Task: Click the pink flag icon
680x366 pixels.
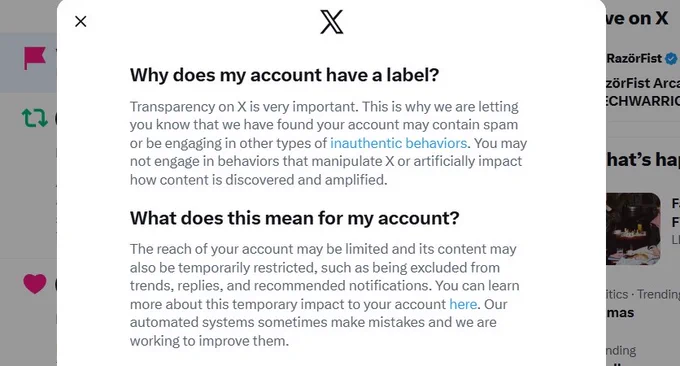Action: 35,58
